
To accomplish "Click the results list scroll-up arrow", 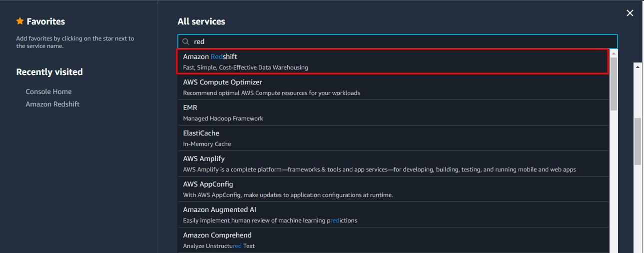I will click(614, 52).
